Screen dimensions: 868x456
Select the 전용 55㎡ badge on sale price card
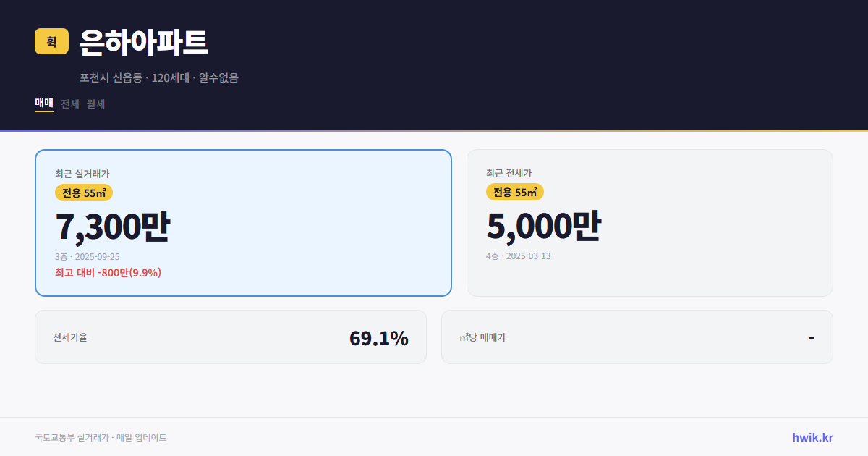pyautogui.click(x=83, y=193)
